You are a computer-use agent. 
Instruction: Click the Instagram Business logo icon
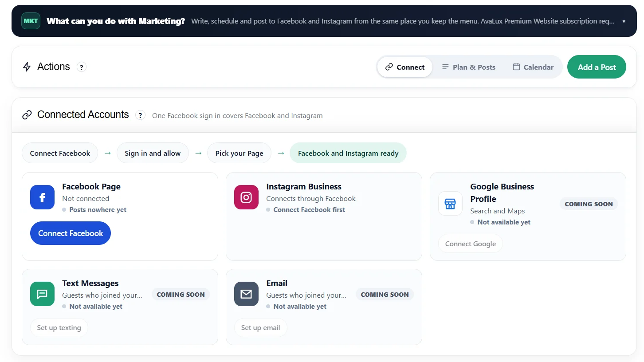pos(246,197)
